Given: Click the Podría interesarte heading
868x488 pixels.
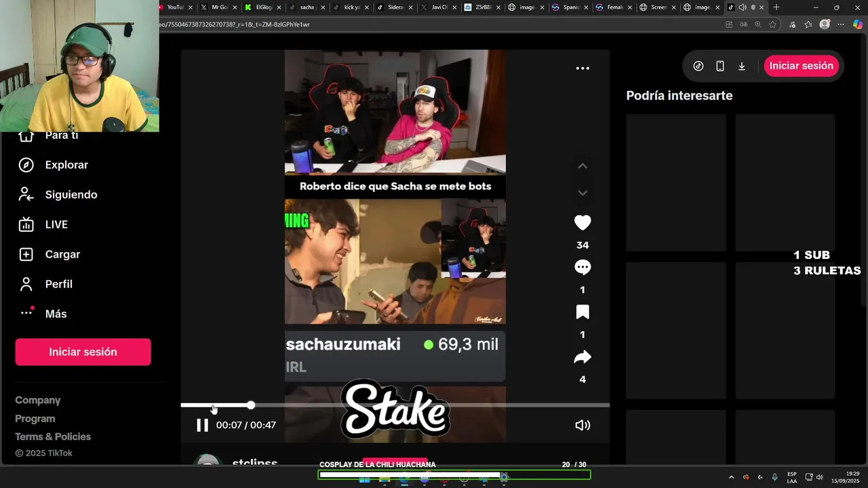Looking at the screenshot, I should click(x=679, y=96).
